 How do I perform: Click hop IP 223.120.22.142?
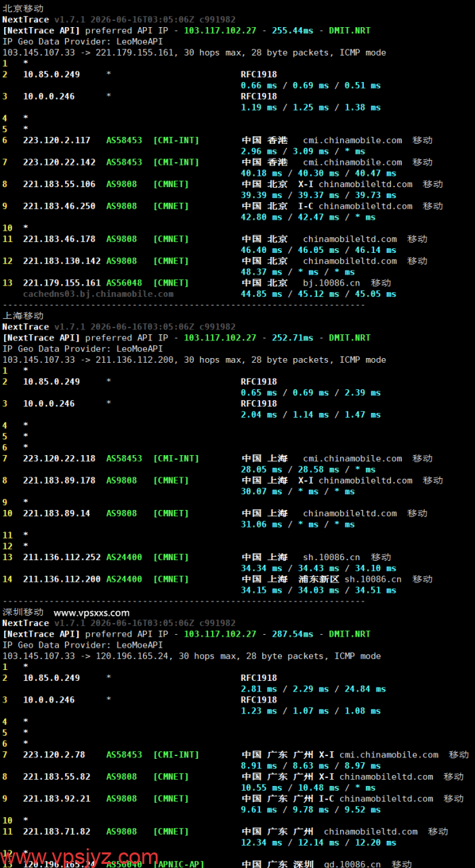point(60,162)
